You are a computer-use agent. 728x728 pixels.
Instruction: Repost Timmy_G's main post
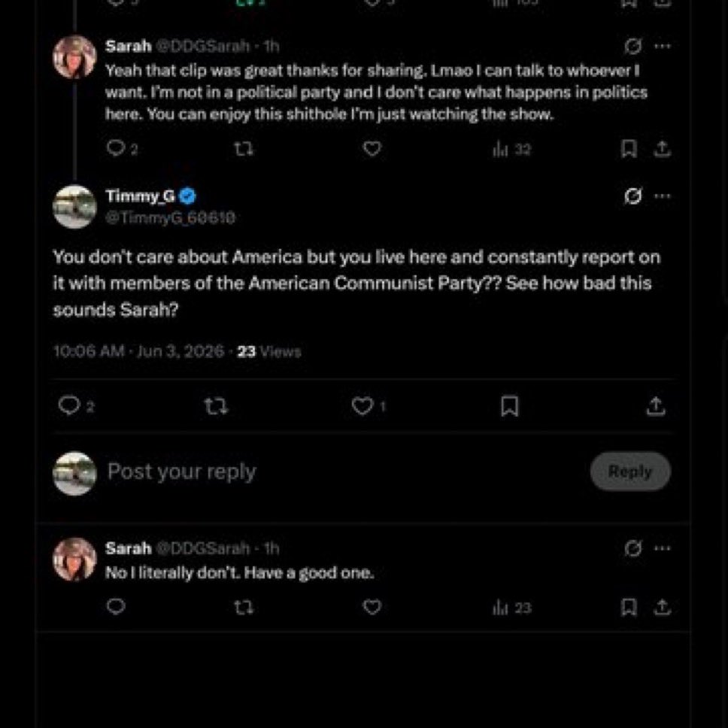coord(217,407)
